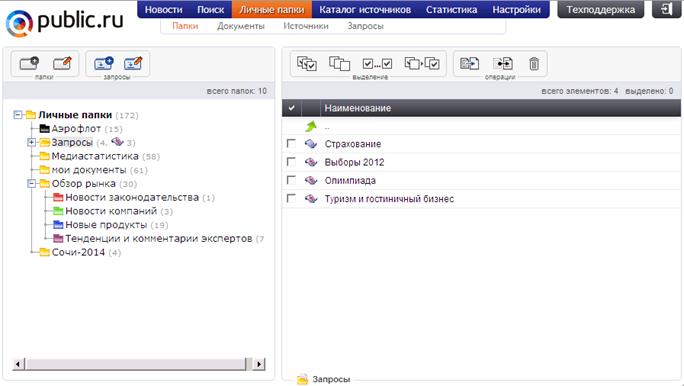
Task: Open the Страхование query name
Action: tap(353, 144)
